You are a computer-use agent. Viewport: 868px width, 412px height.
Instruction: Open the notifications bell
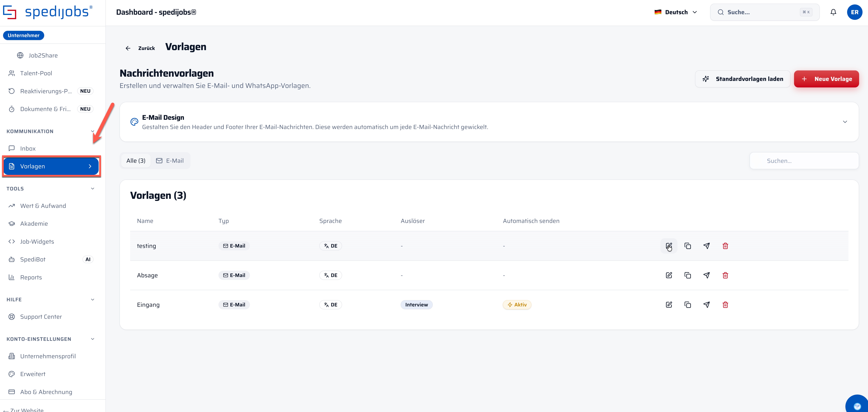click(833, 12)
